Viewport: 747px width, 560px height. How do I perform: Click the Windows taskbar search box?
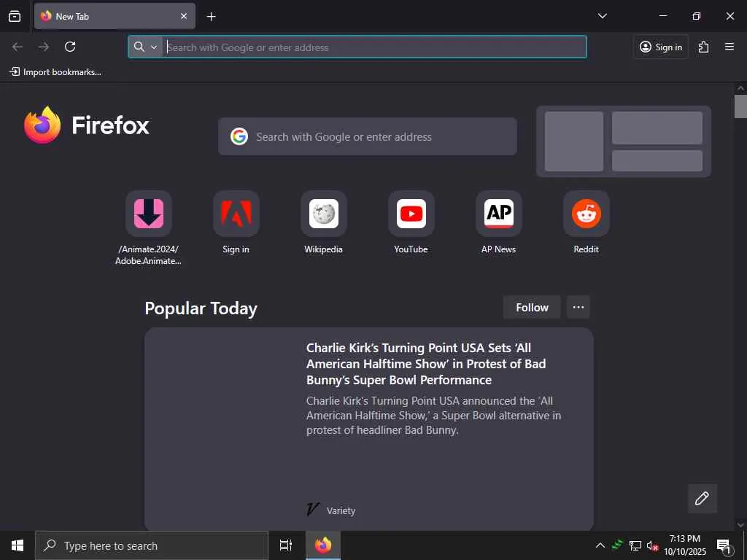(x=152, y=545)
